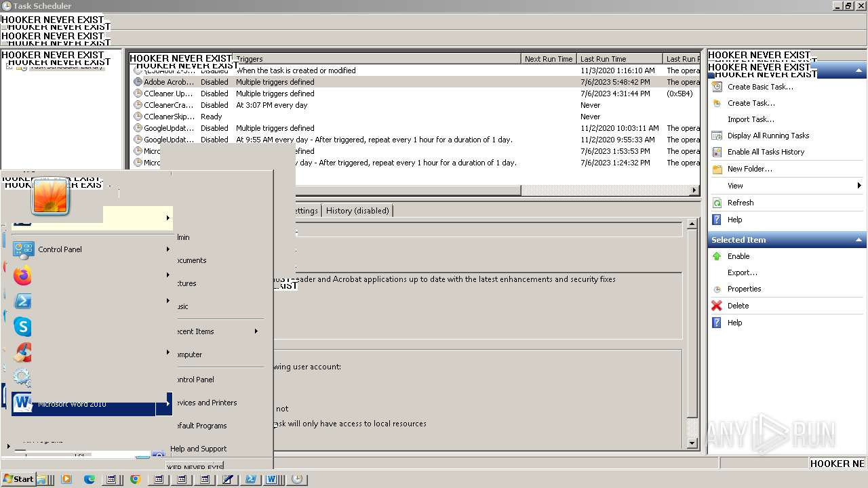Sort by Last Run Time column
Viewport: 868px width, 488px height.
620,59
